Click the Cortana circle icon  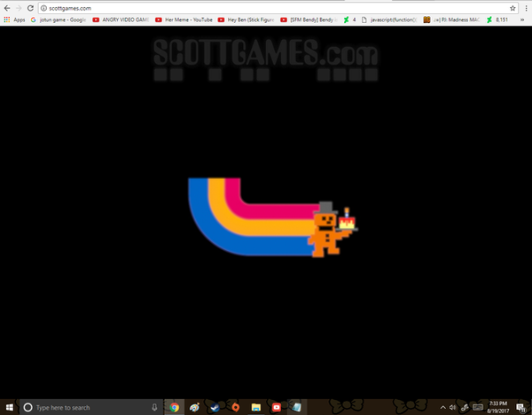click(x=27, y=407)
